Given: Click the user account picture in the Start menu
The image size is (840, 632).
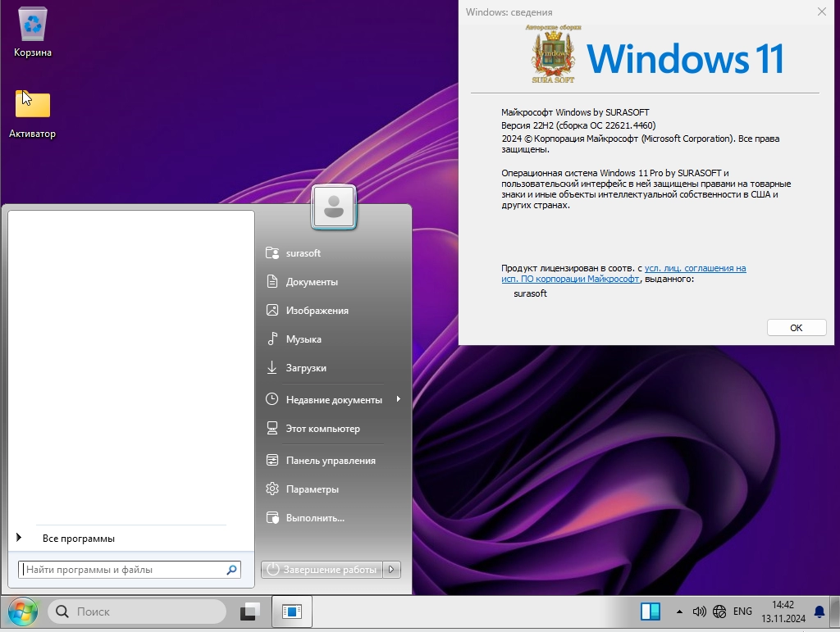Looking at the screenshot, I should click(333, 207).
